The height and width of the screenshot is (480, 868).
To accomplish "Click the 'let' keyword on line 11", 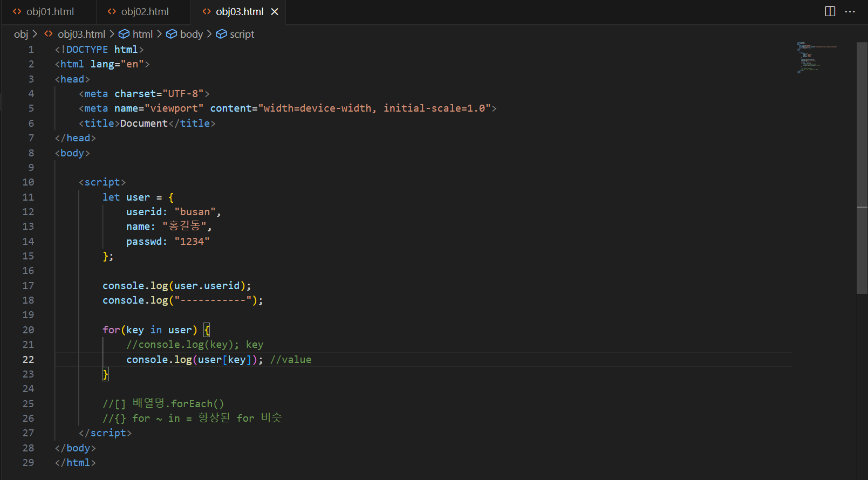I will [111, 197].
